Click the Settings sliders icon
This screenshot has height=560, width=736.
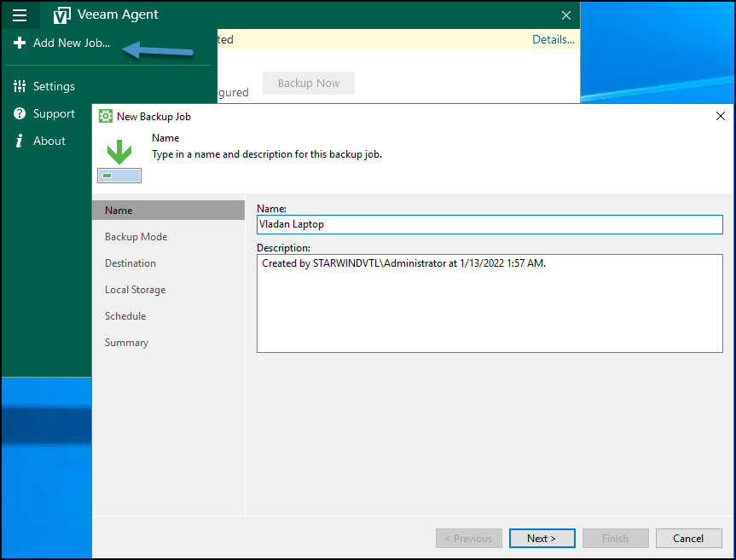[20, 86]
